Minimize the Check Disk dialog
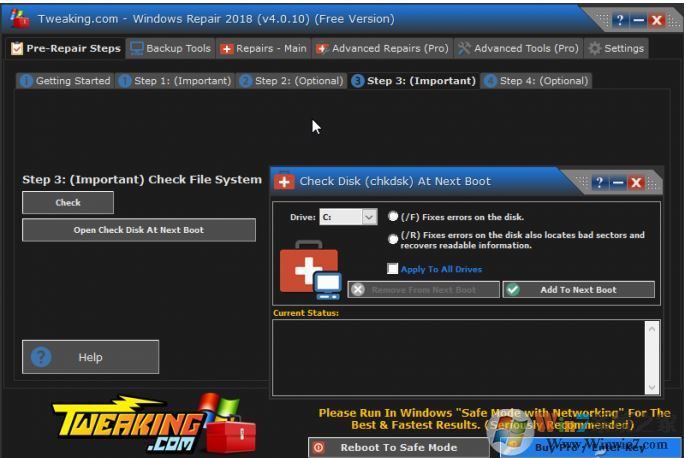The height and width of the screenshot is (458, 684). point(618,182)
